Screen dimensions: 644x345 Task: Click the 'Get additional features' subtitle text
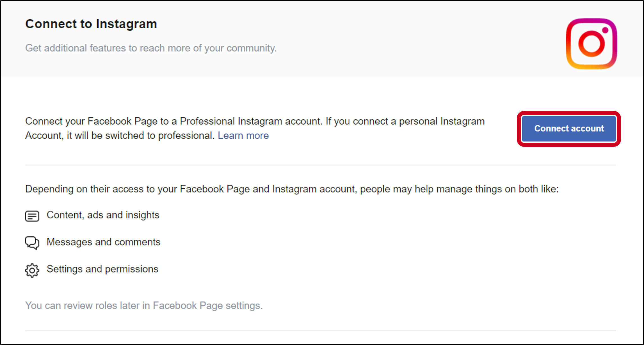pos(151,48)
